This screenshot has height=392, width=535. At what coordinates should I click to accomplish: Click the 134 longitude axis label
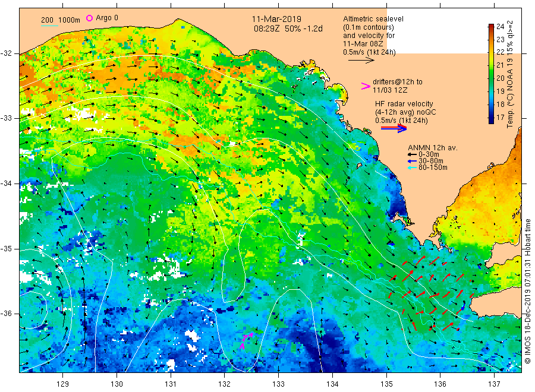[x=332, y=384]
